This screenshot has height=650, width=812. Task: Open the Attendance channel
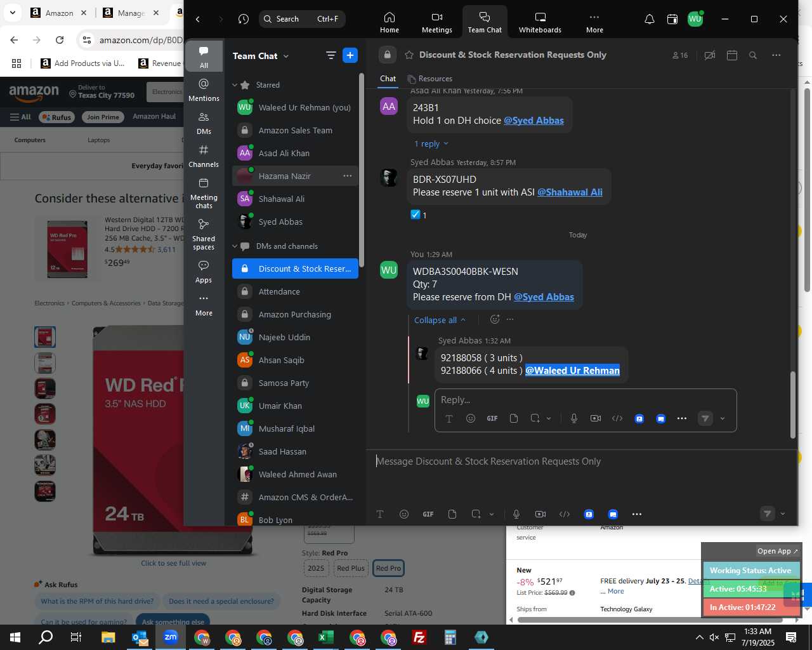pyautogui.click(x=295, y=291)
